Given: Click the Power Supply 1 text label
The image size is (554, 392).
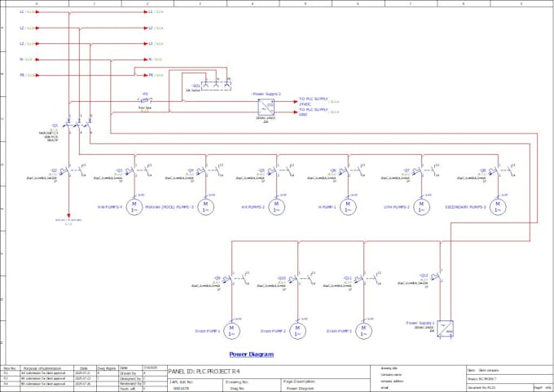Looking at the screenshot, I should 420,323.
